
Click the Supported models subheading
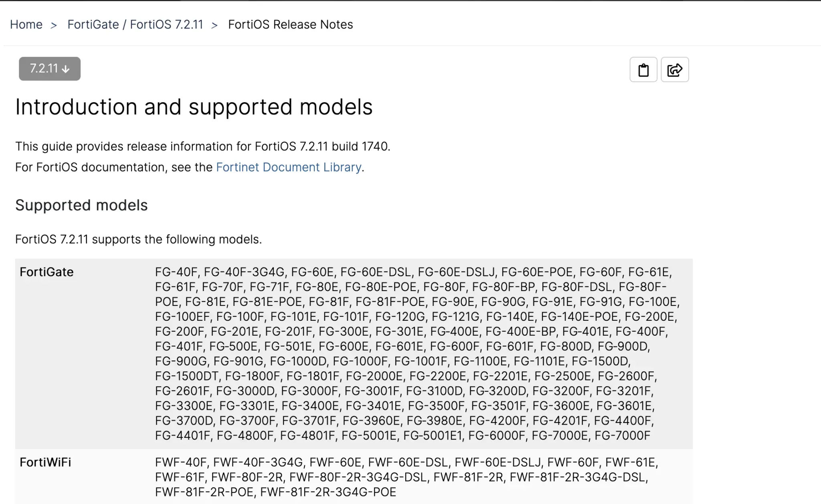coord(81,205)
